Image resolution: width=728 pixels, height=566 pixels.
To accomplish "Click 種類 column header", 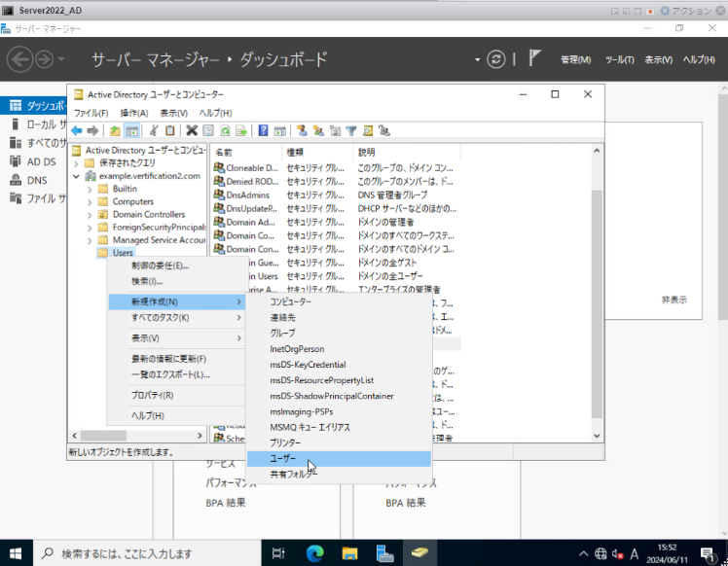I will click(317, 152).
